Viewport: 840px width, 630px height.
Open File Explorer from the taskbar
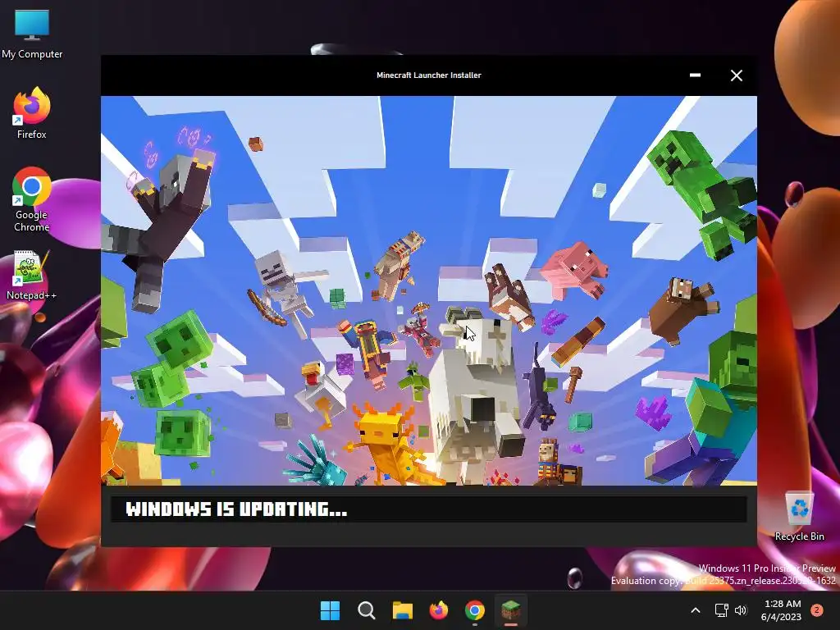click(402, 610)
